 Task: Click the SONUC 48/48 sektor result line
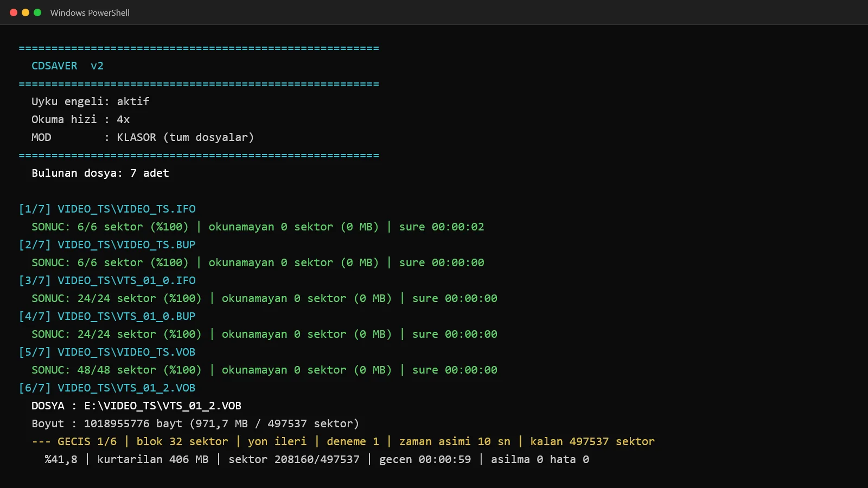coord(264,370)
